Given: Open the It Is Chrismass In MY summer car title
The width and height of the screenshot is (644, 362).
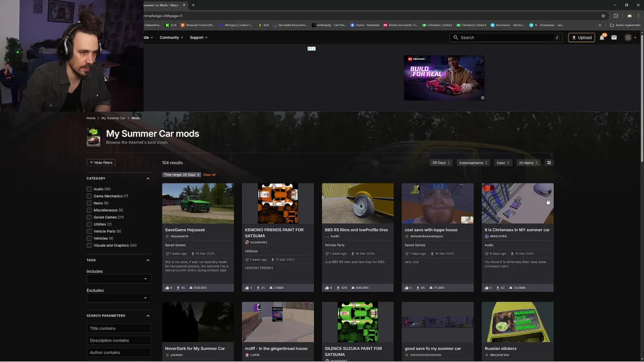Looking at the screenshot, I should (x=517, y=230).
